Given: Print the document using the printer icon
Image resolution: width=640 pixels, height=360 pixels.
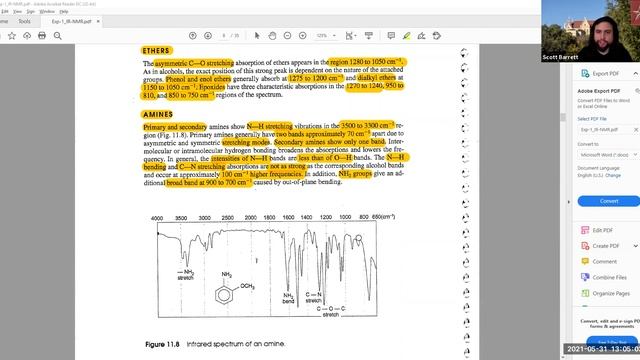Looking at the screenshot, I should (42, 36).
